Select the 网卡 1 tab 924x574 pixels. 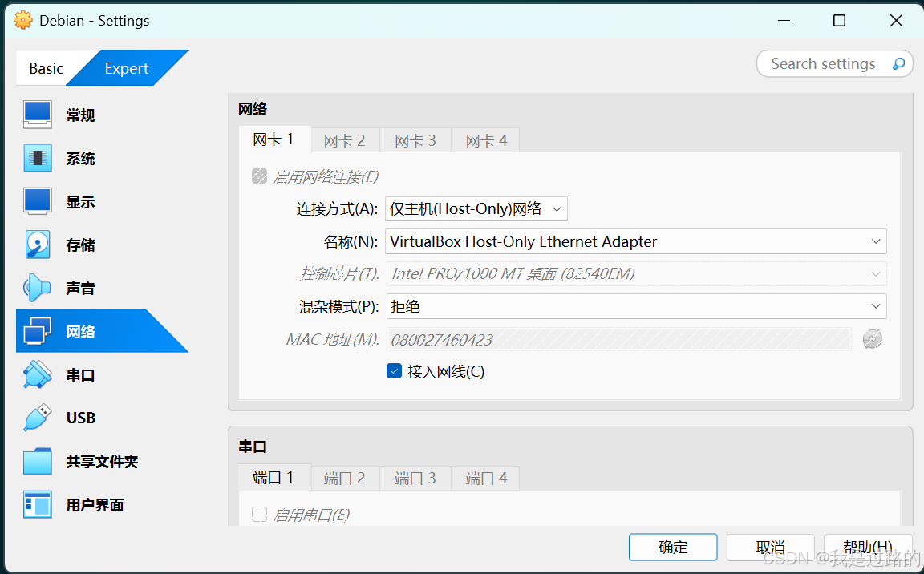(x=274, y=139)
